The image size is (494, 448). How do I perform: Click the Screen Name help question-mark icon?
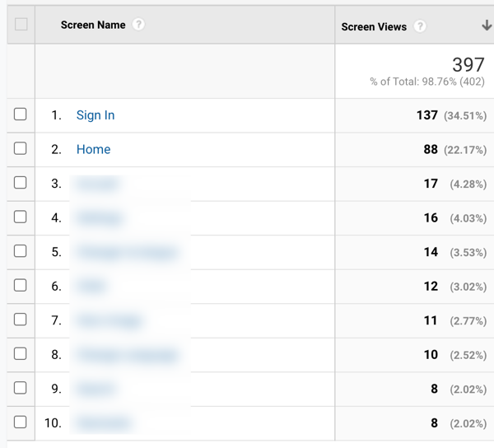[138, 24]
